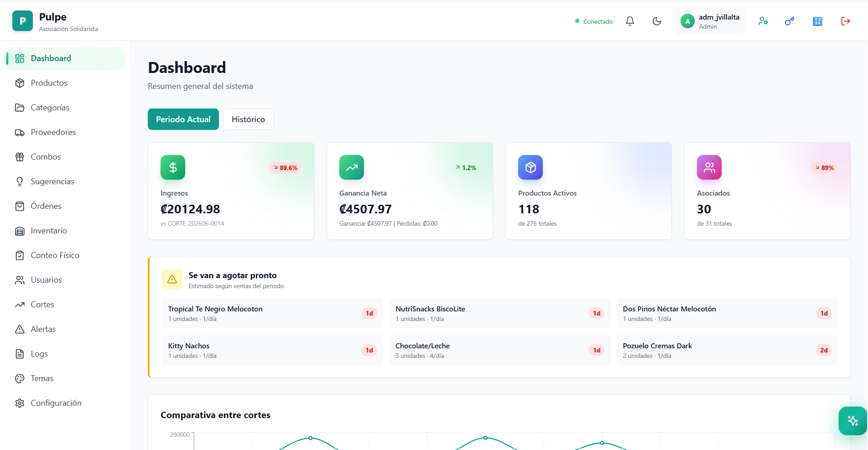The height and width of the screenshot is (450, 868).
Task: Click the Alertas warning triangle icon
Action: [x=20, y=329]
